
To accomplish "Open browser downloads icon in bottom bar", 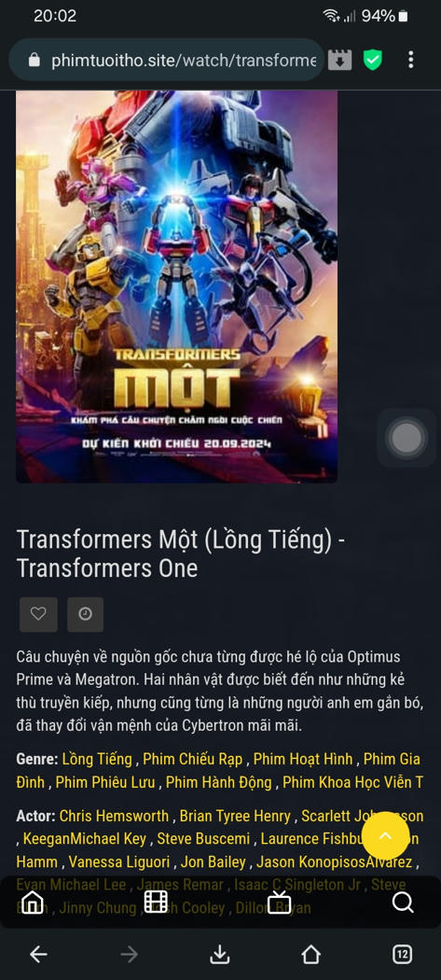I will pos(219,955).
